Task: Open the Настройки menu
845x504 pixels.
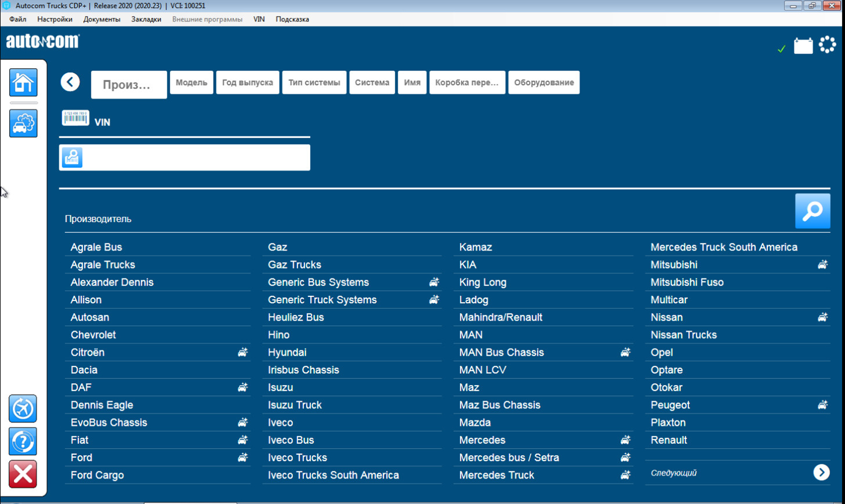Action: (55, 19)
